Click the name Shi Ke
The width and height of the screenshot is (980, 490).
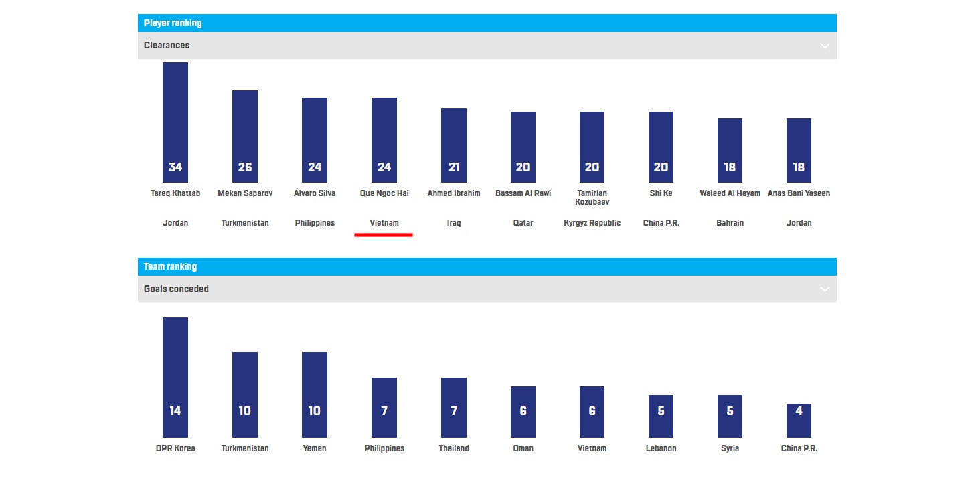point(661,193)
